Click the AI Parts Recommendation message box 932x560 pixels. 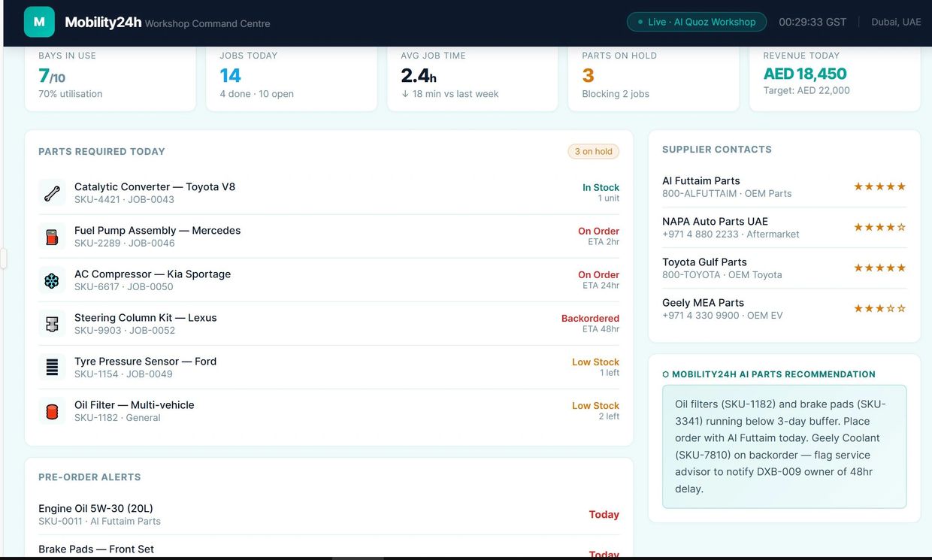pos(784,446)
